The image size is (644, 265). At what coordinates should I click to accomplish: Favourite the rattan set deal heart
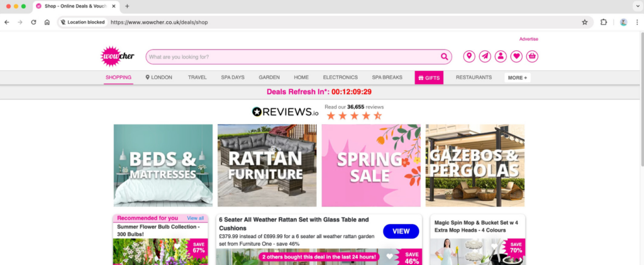[x=390, y=256]
